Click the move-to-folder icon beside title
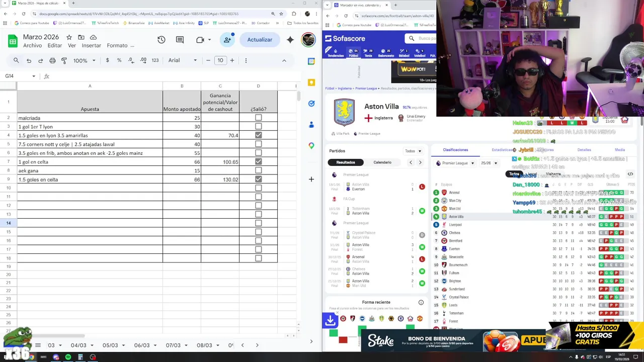Image resolution: width=644 pixels, height=362 pixels. click(x=81, y=37)
